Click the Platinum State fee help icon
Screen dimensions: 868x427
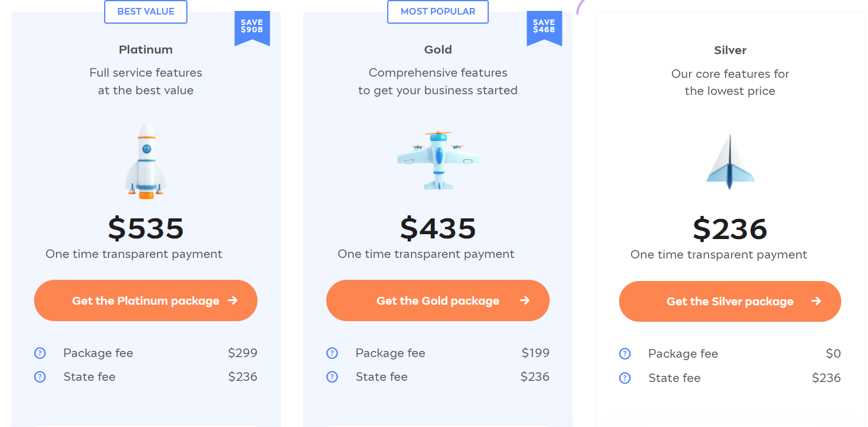40,377
